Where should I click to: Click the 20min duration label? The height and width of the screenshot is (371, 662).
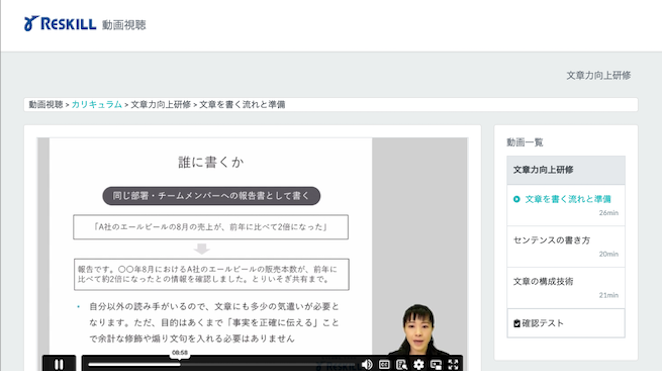pyautogui.click(x=608, y=254)
